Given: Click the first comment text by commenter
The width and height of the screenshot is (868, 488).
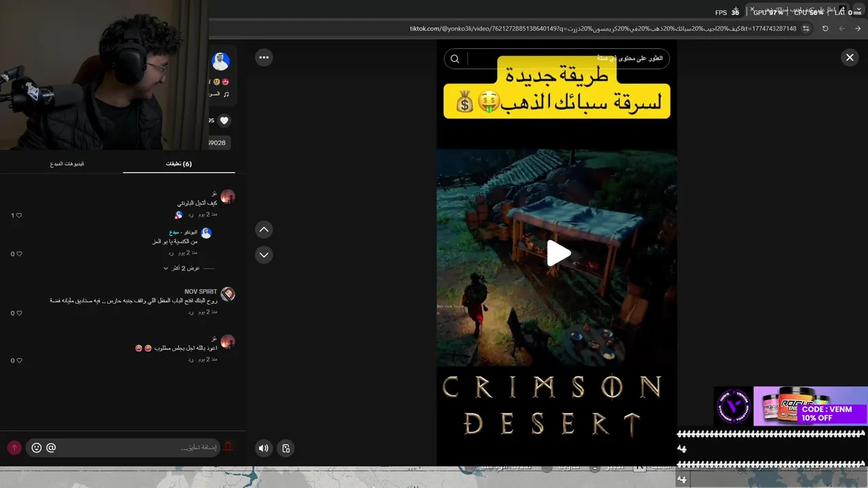Looking at the screenshot, I should 197,203.
